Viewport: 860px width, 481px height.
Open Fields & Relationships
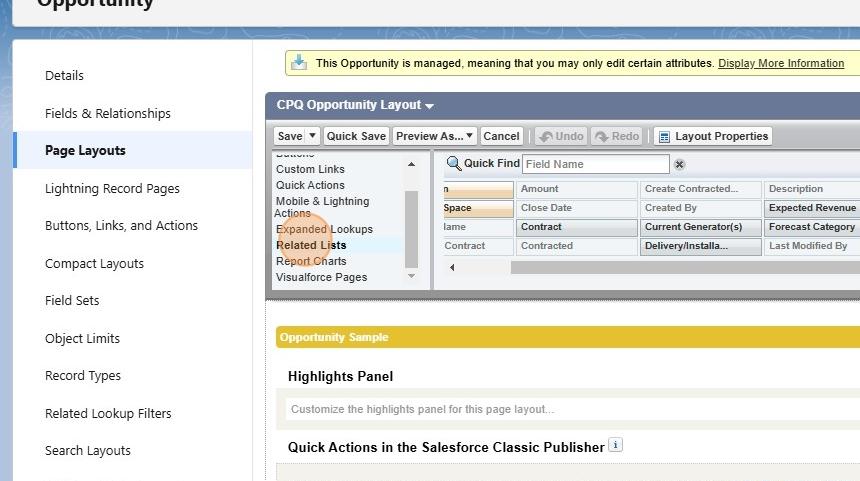[x=108, y=114]
